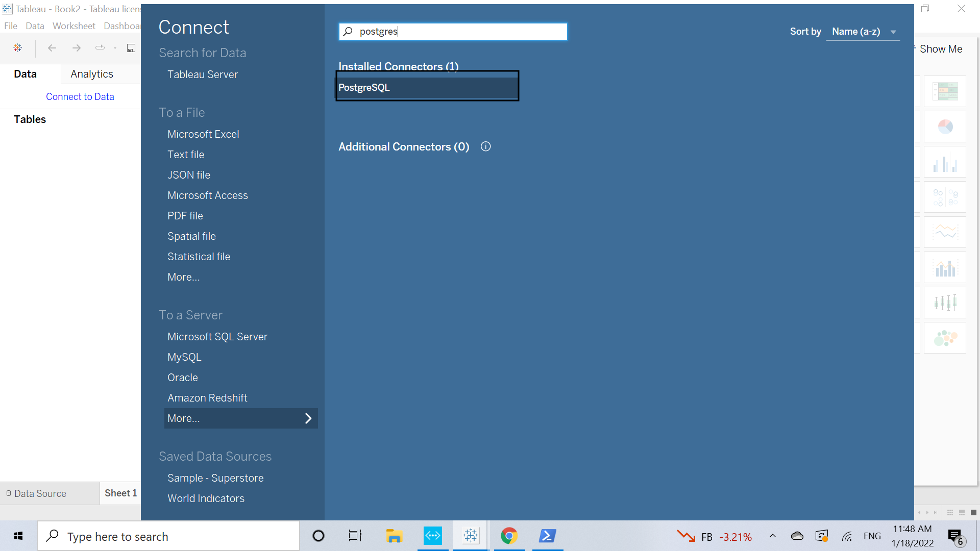980x551 pixels.
Task: Connect to Oracle server
Action: point(183,378)
